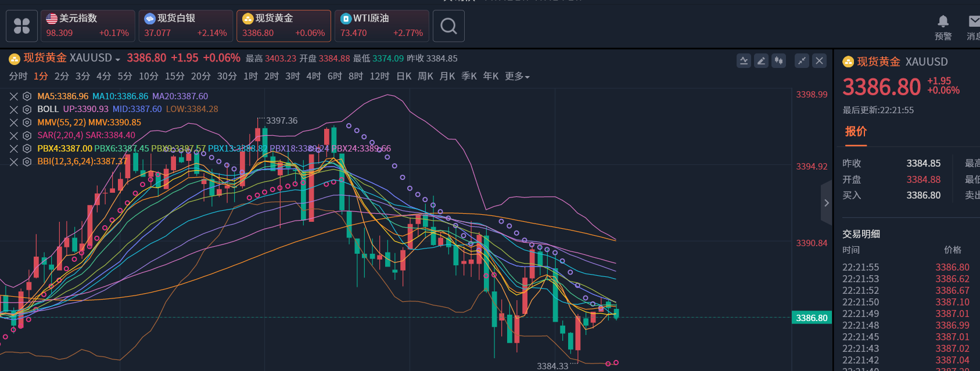Switch to 15分 timeframe
Screen dimensions: 980x371
[174, 76]
